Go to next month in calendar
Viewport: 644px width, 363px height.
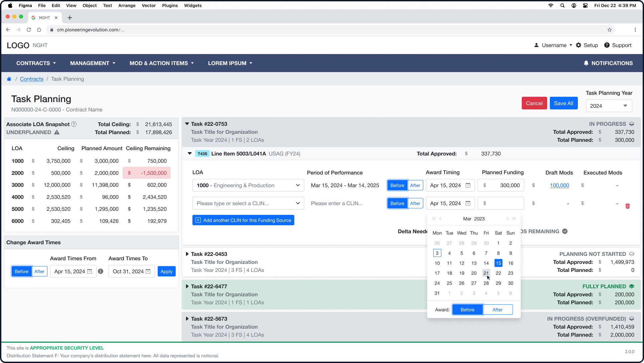507,219
